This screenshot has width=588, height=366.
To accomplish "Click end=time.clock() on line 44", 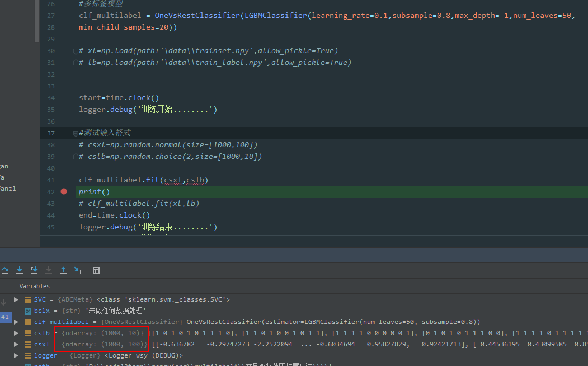I will coord(114,215).
